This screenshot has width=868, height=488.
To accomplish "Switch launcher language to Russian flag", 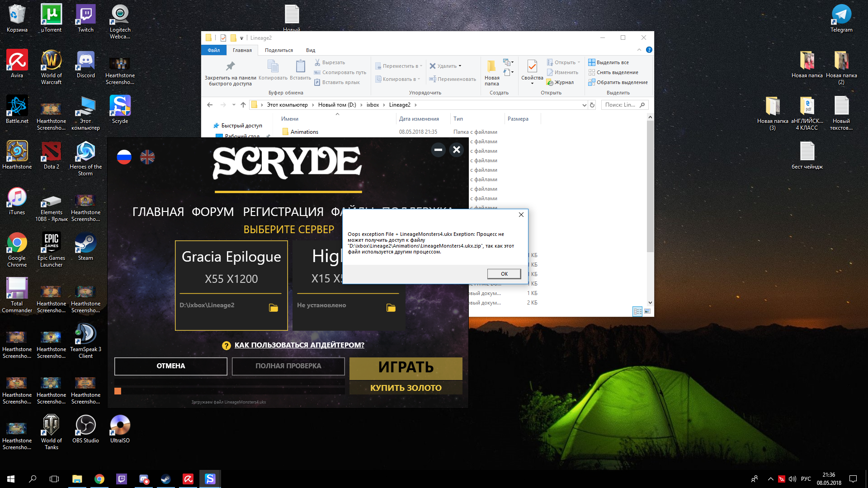I will (x=124, y=157).
